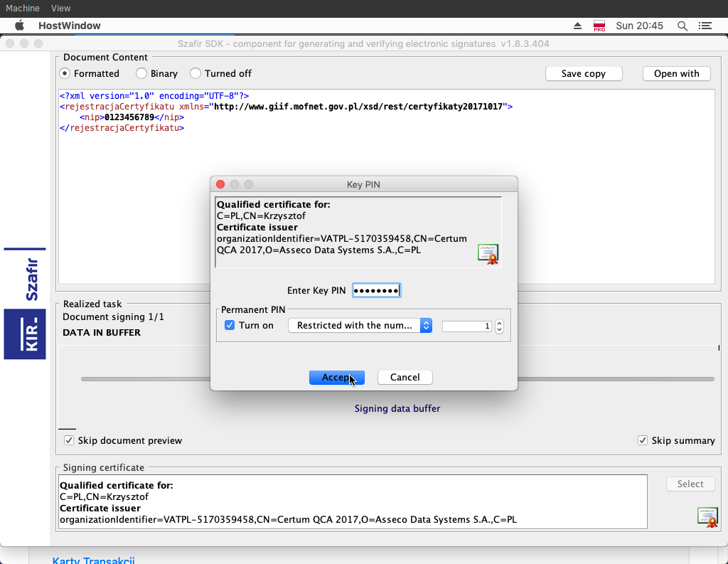Expand the Restricted with the num... dropdown
Screen dimensions: 728x564
pyautogui.click(x=360, y=326)
